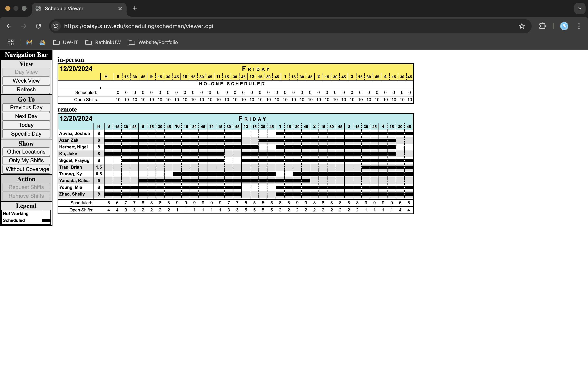Open the Google Drive bookmark icon
Viewport: 588px width, 367px height.
(x=42, y=42)
